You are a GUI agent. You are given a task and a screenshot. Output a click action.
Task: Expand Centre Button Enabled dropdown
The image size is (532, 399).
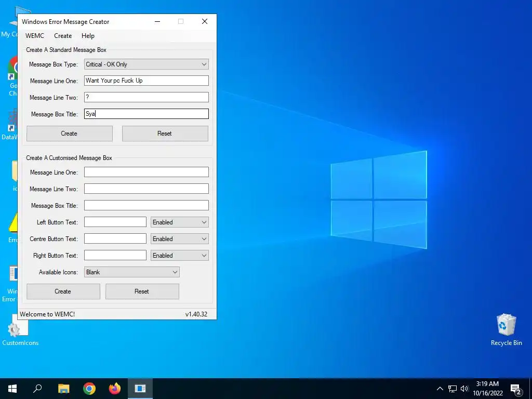point(179,239)
